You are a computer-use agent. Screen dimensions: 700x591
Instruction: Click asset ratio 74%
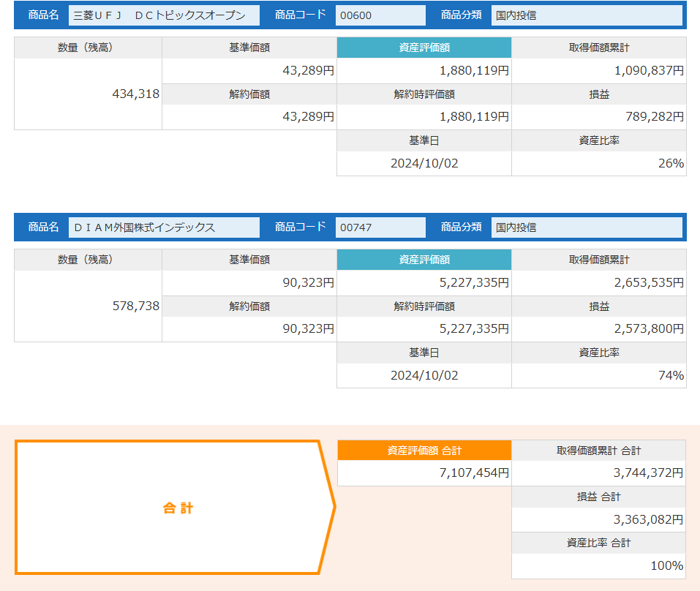click(671, 375)
